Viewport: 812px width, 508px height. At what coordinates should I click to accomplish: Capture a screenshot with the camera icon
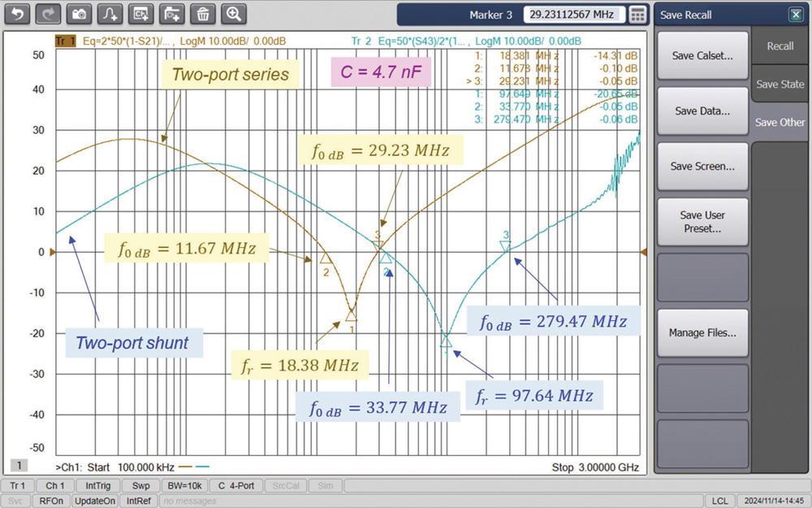[79, 14]
